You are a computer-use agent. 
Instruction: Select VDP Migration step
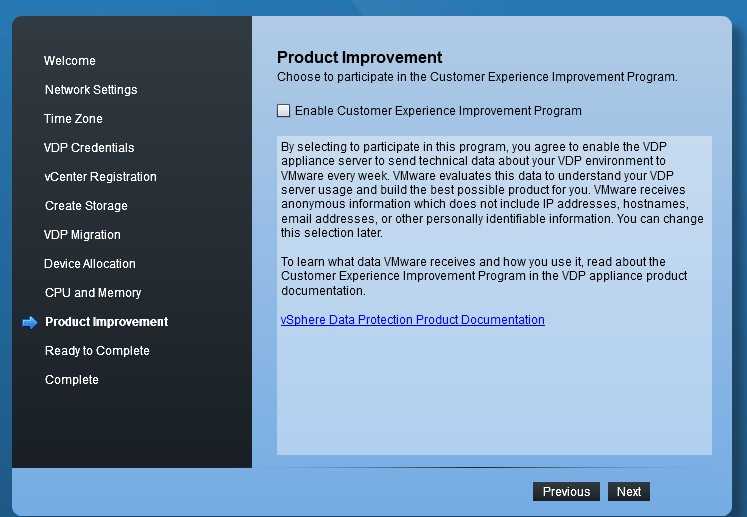pyautogui.click(x=82, y=235)
